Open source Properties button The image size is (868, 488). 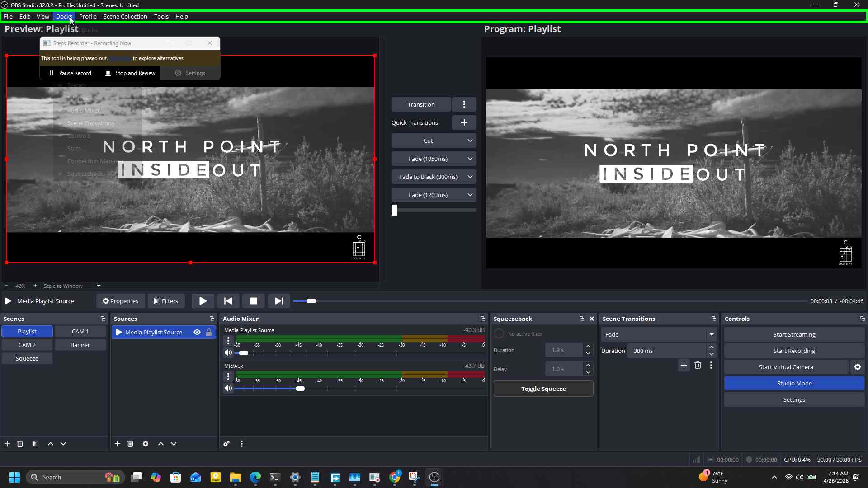(x=120, y=301)
